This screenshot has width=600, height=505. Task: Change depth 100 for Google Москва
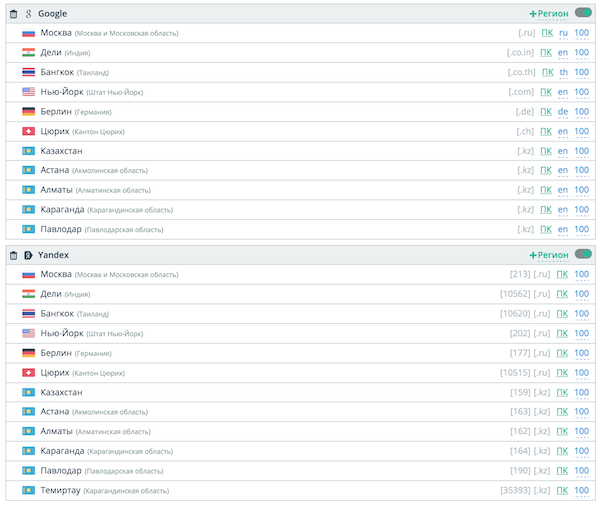[x=582, y=33]
